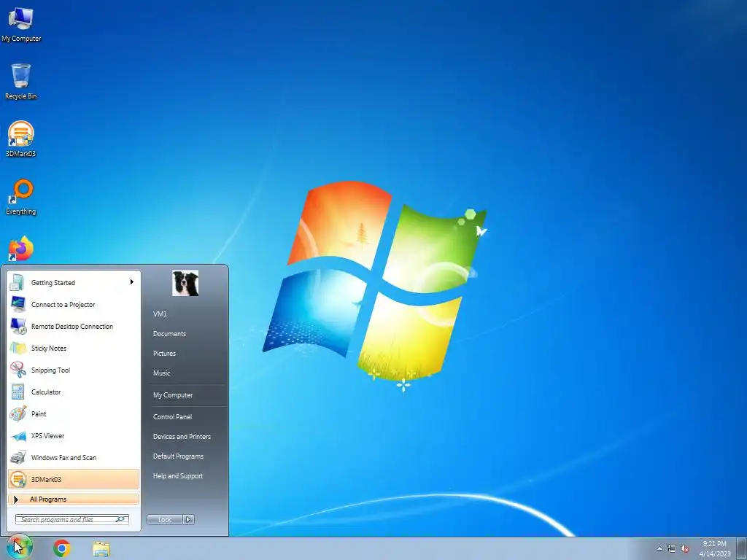Click the Lock button
This screenshot has width=747, height=560.
tap(165, 519)
